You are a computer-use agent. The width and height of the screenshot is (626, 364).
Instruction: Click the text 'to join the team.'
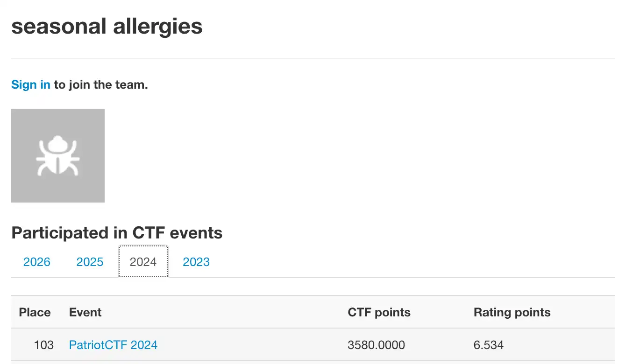pos(101,84)
